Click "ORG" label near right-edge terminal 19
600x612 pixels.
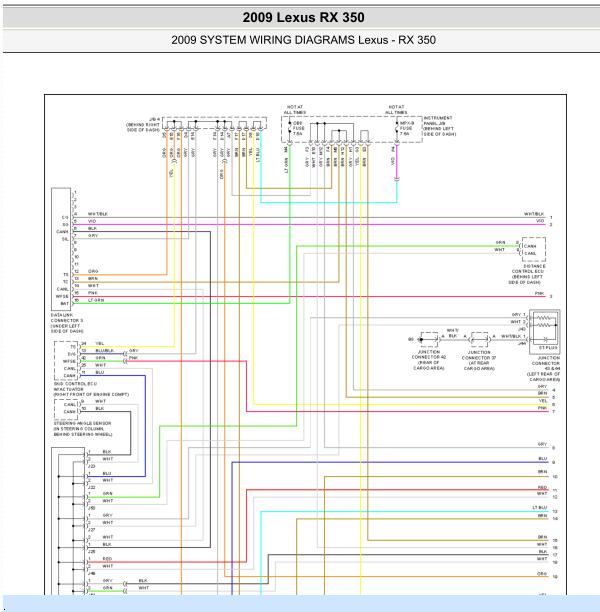point(542,574)
